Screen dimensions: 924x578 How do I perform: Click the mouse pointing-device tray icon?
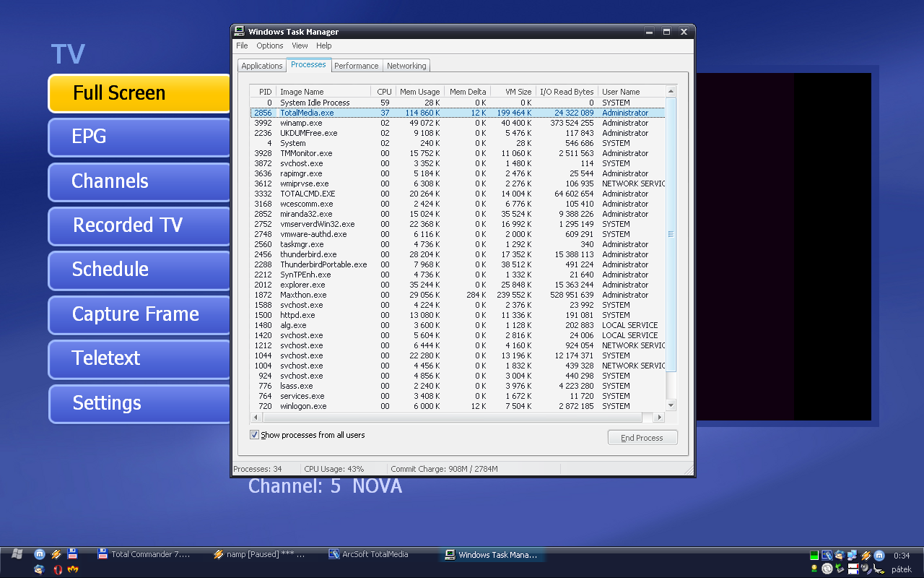click(x=879, y=569)
